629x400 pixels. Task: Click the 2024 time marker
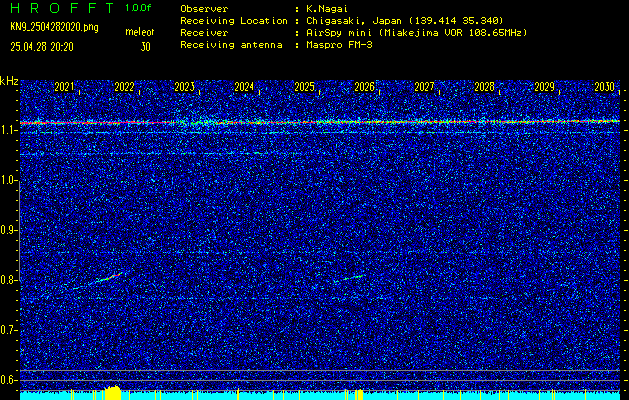[x=244, y=87]
